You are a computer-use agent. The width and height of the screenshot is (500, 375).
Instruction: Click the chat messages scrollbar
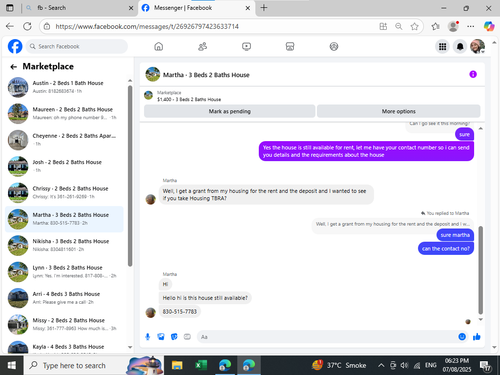(x=480, y=270)
